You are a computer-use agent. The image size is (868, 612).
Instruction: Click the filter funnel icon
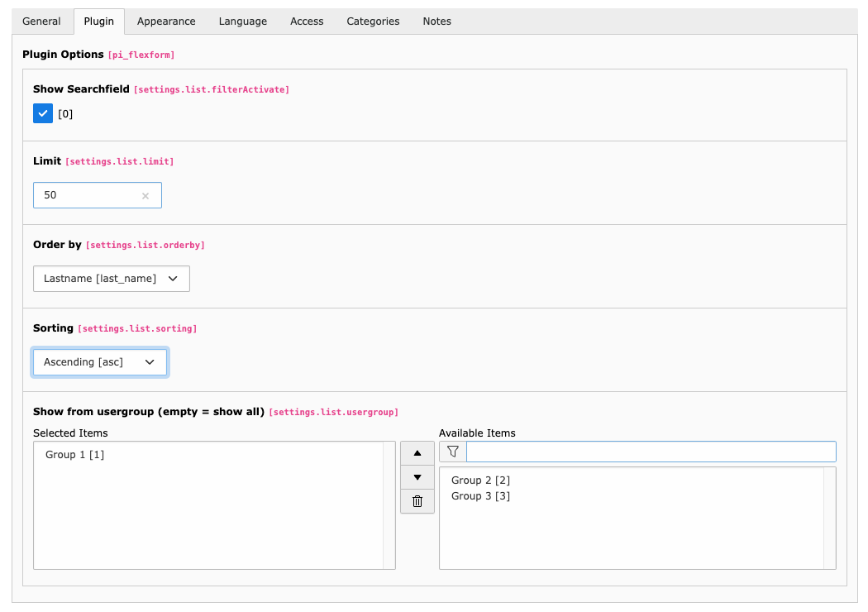pos(452,452)
